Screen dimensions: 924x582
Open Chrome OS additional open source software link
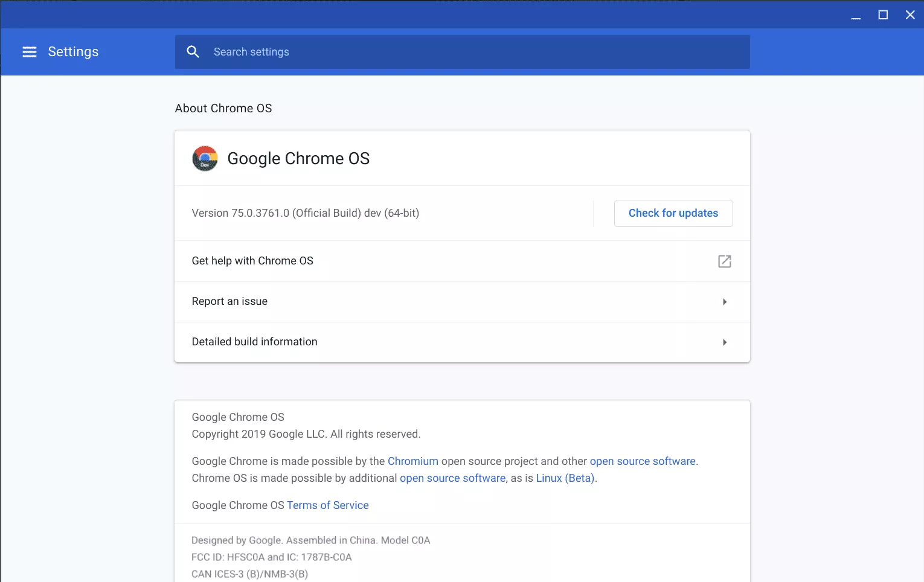[x=452, y=478]
